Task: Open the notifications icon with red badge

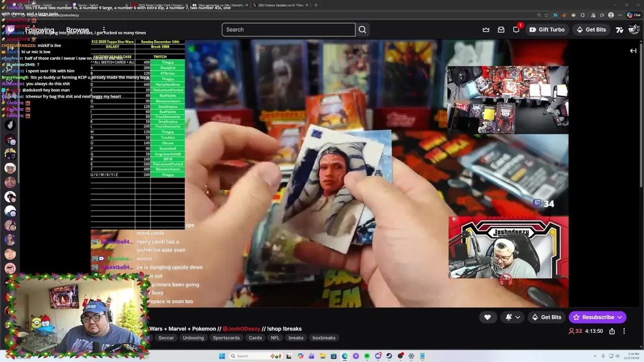Action: [516, 30]
